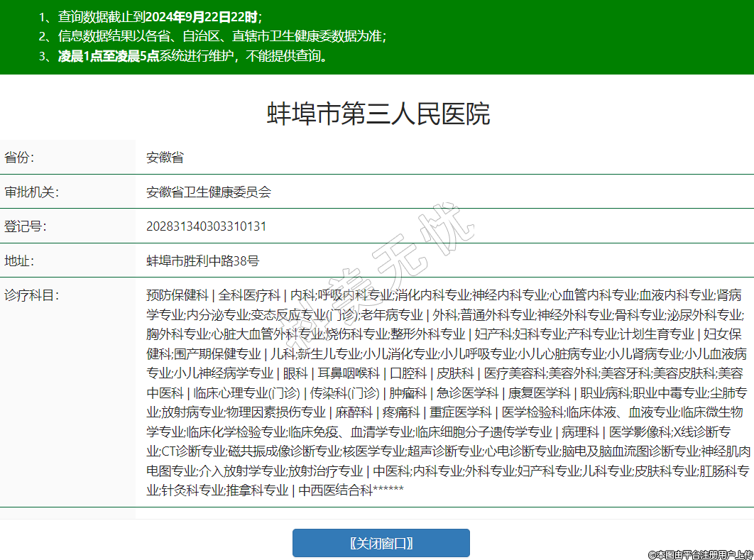Screen dimensions: 754x560
Task: Click 安徽省卫生健康委员会 approval authority text
Action: coord(208,192)
